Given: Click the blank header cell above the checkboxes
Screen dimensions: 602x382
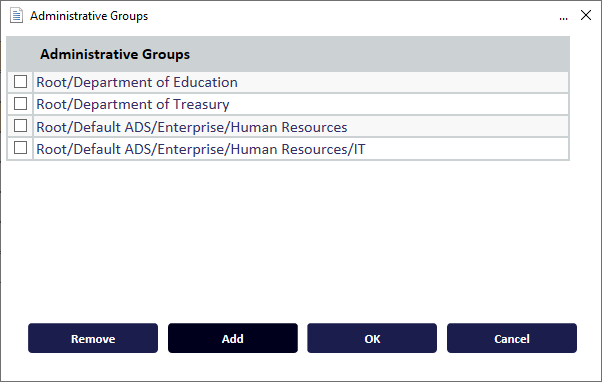Looking at the screenshot, I should tap(20, 54).
